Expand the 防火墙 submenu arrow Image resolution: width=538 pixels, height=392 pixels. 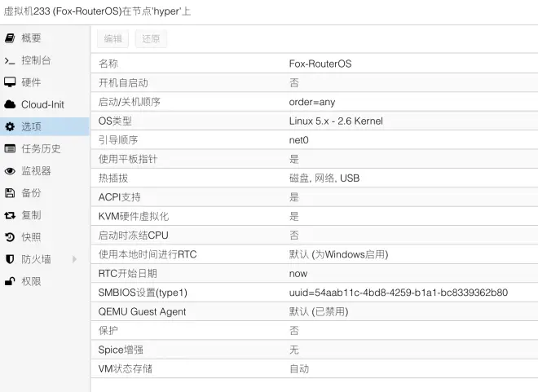(x=74, y=259)
